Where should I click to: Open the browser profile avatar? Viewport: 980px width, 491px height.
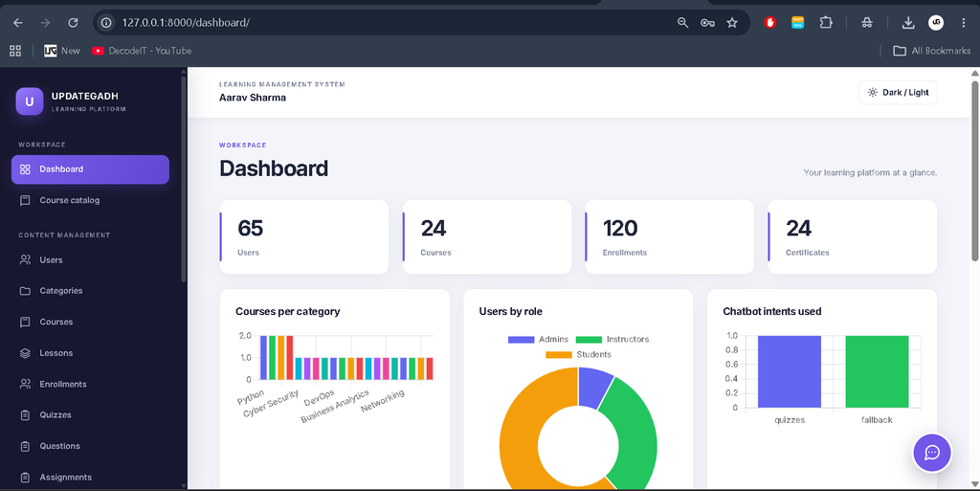pyautogui.click(x=936, y=22)
